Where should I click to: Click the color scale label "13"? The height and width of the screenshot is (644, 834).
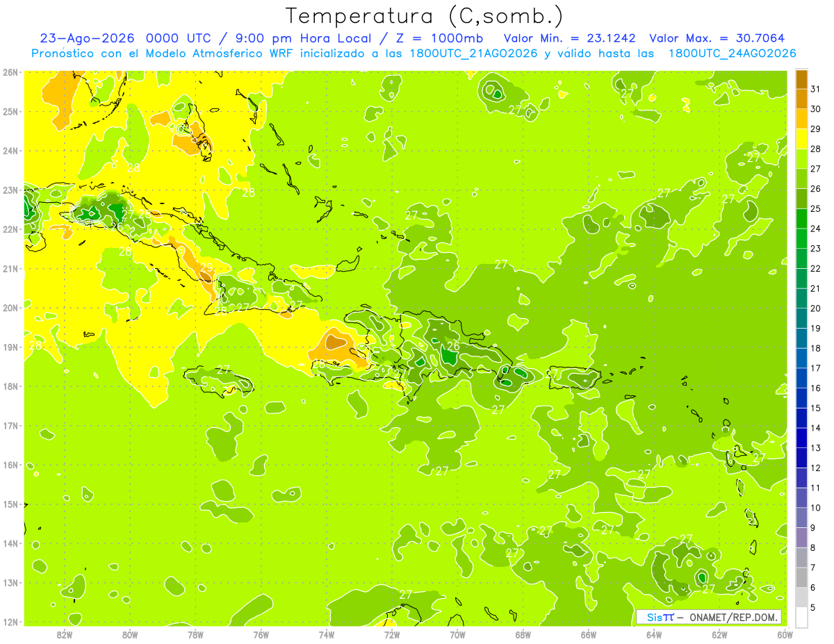[x=816, y=448]
